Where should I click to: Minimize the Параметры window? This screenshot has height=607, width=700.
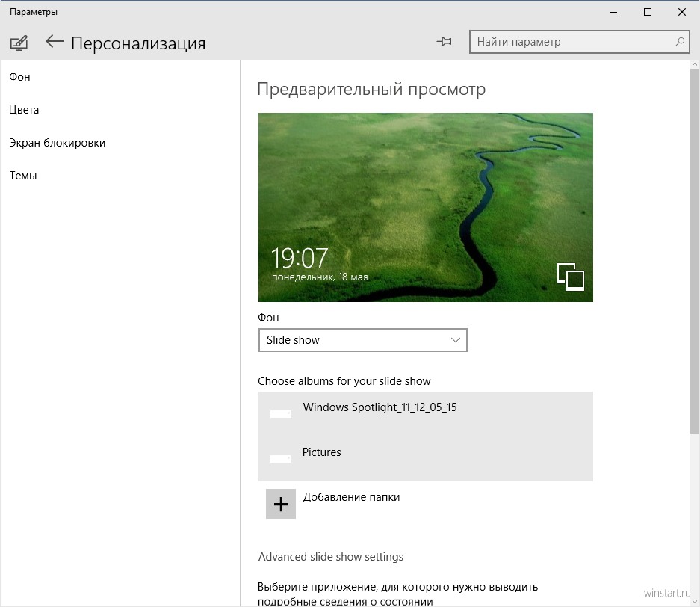click(x=613, y=12)
